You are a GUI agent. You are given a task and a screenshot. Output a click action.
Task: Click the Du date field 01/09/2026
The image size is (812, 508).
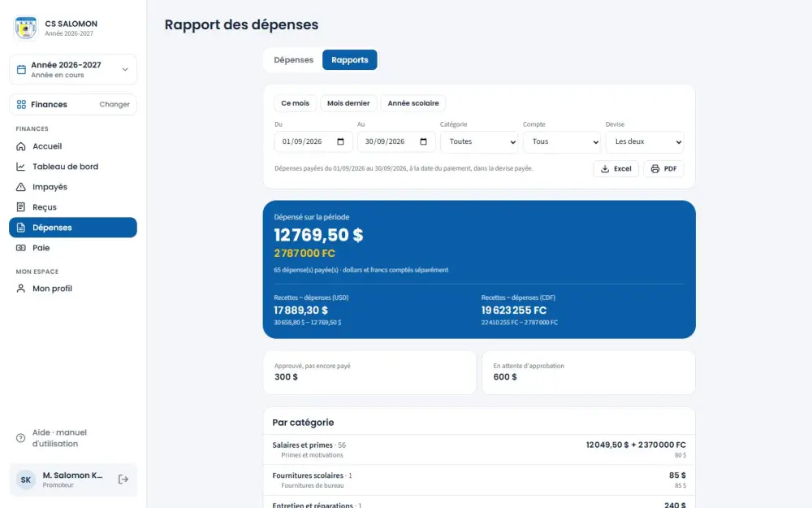[313, 141]
